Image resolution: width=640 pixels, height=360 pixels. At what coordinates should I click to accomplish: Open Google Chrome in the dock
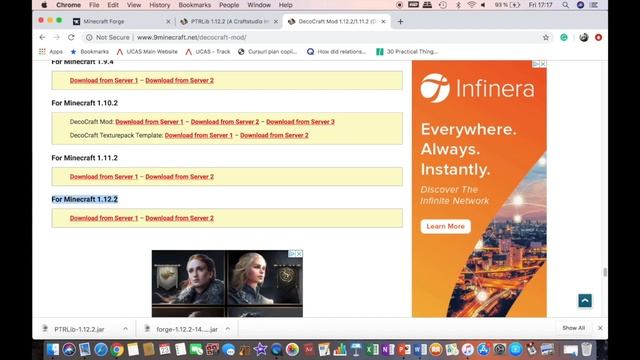[x=117, y=349]
